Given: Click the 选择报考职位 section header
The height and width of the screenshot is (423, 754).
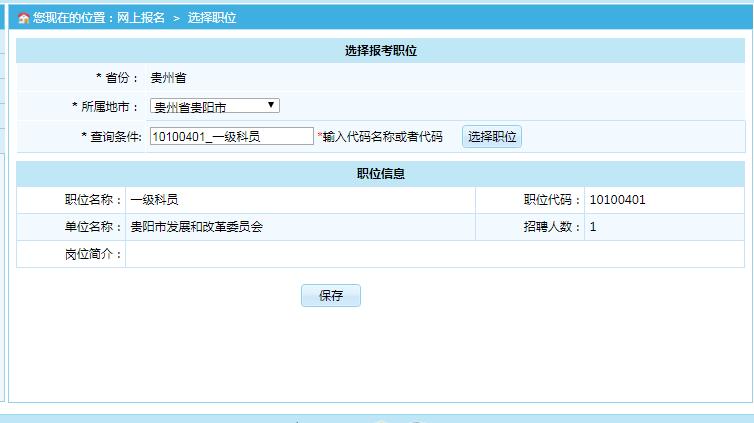Looking at the screenshot, I should (x=380, y=51).
